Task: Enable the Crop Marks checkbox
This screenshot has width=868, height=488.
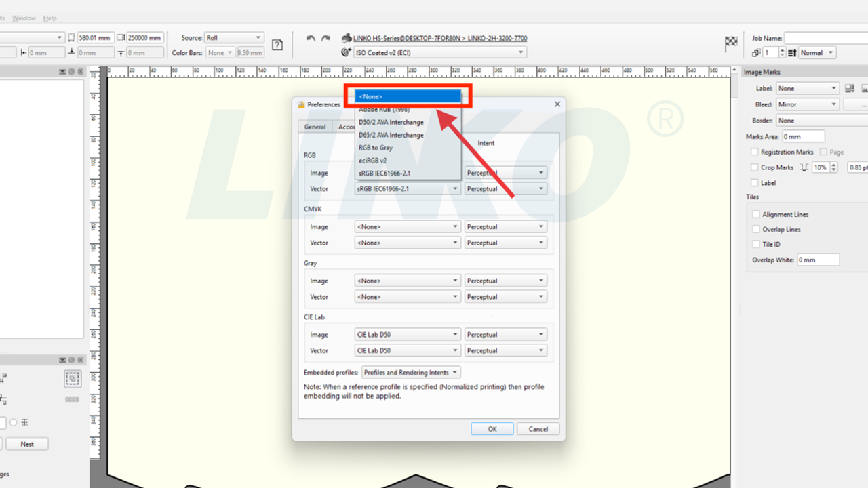Action: (755, 167)
